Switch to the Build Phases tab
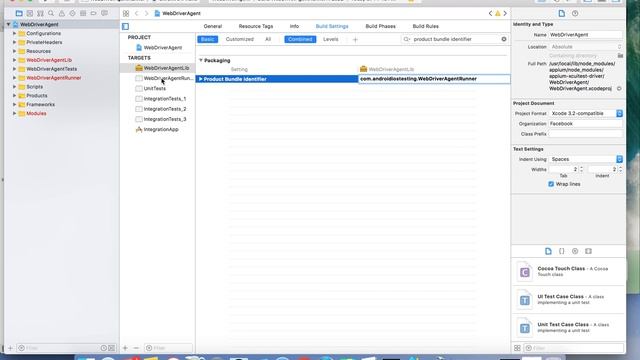This screenshot has width=640, height=360. [380, 26]
